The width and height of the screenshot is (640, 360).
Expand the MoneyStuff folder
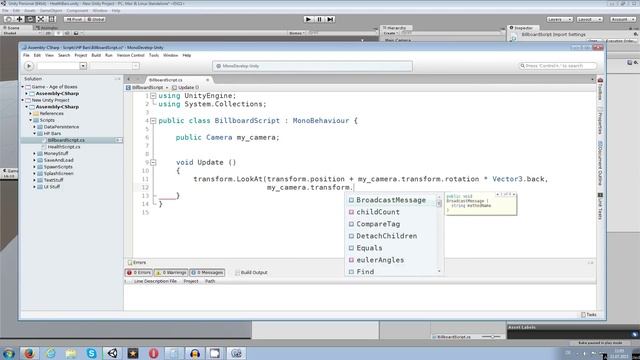[35, 153]
